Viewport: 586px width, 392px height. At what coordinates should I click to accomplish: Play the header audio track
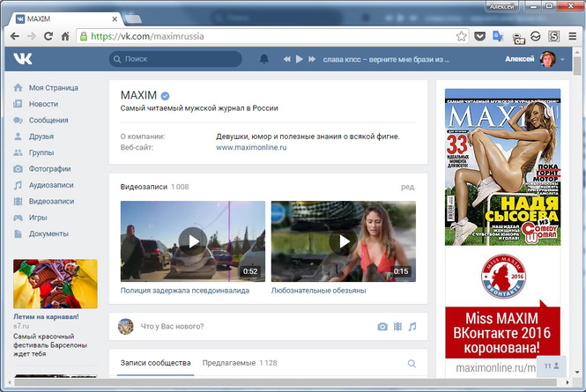pos(300,59)
